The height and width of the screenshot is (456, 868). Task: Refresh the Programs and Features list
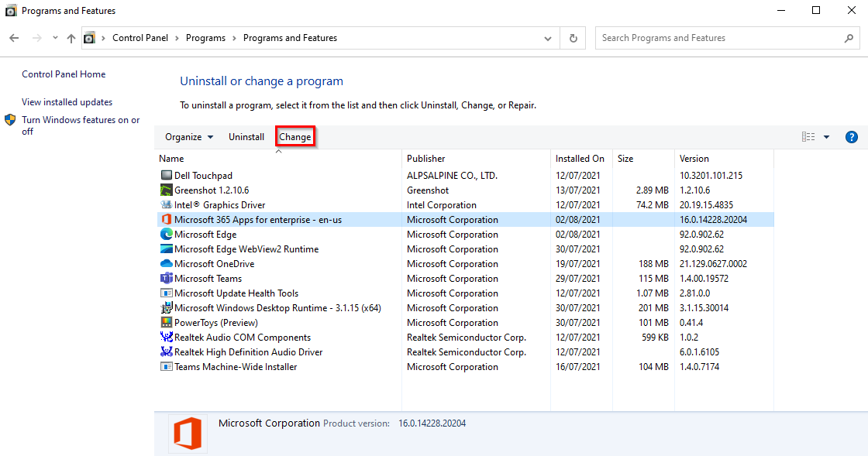573,38
